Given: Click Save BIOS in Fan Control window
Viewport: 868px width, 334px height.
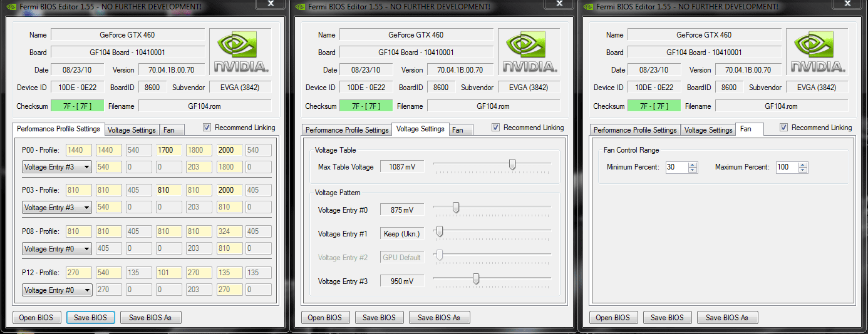Looking at the screenshot, I should 668,317.
